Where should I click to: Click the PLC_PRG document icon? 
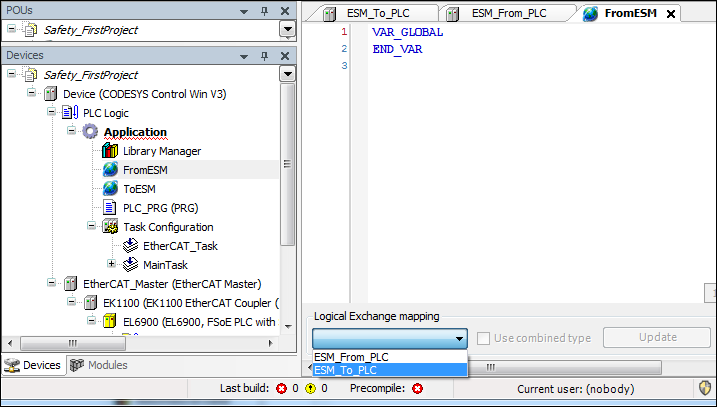(109, 208)
